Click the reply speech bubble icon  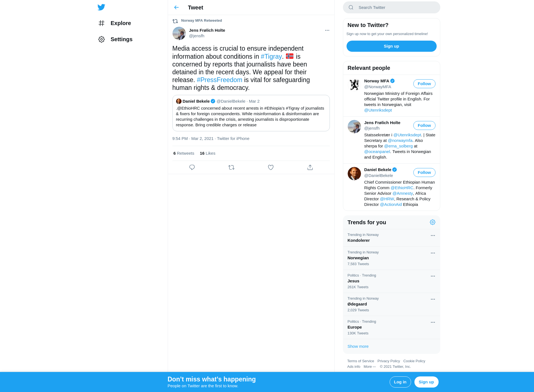coord(192,167)
